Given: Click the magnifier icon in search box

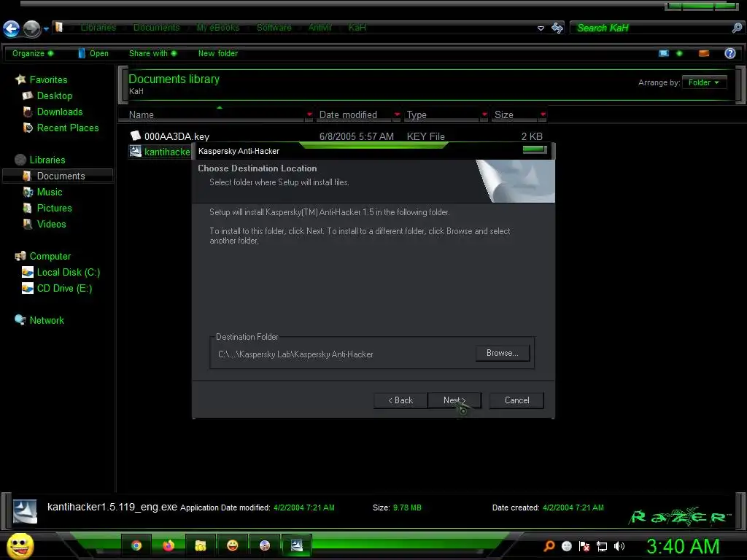Looking at the screenshot, I should [737, 28].
